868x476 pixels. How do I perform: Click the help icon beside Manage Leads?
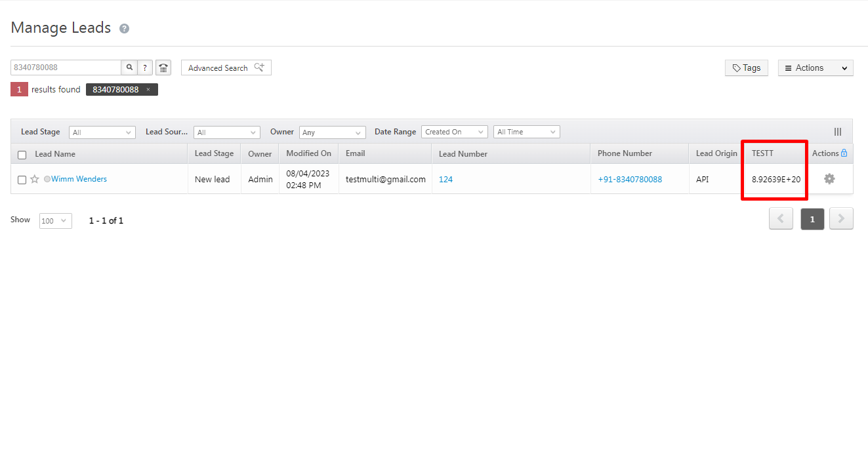[x=125, y=29]
